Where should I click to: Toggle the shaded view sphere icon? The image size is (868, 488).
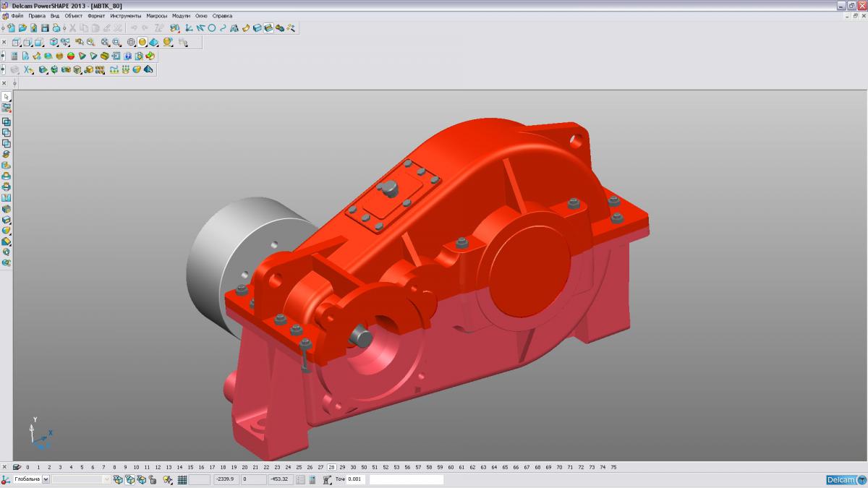pos(142,42)
